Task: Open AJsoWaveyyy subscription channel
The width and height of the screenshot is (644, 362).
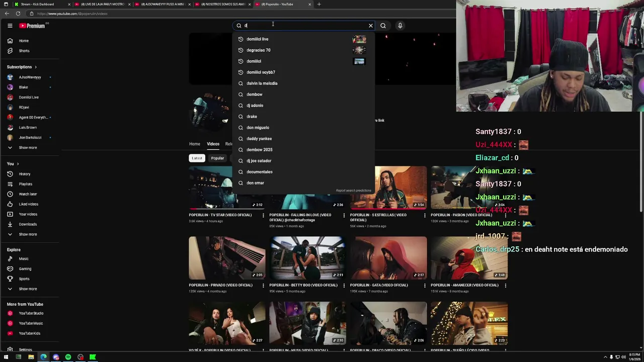Action: click(30, 77)
